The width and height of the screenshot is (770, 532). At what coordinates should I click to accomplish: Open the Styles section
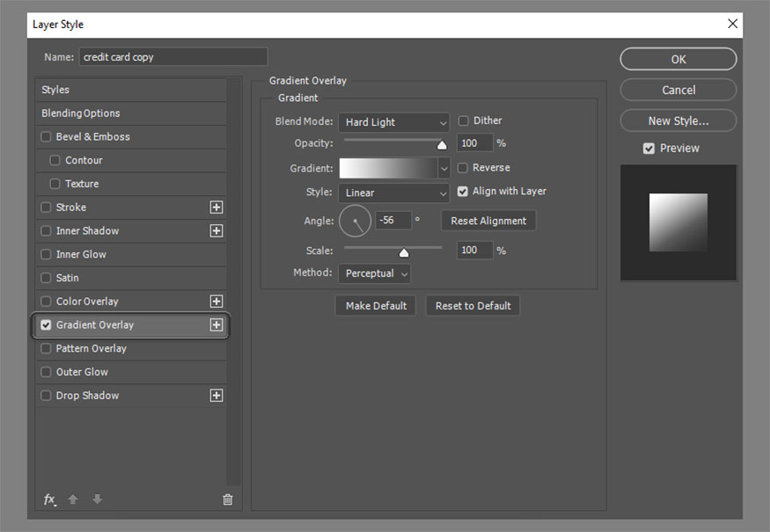(131, 90)
